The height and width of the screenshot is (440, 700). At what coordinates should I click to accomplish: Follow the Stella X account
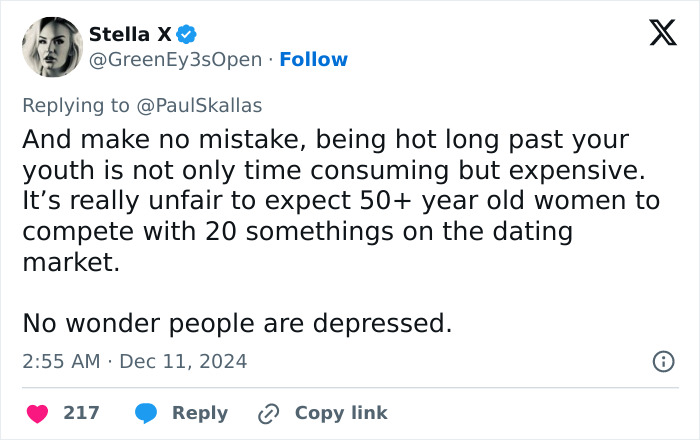(314, 60)
